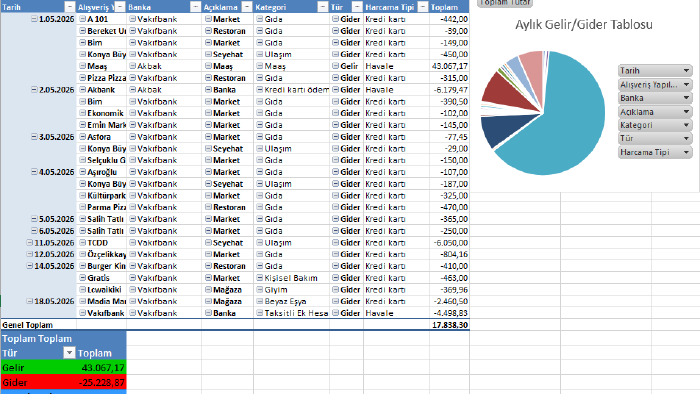Open the chart's Kategori field button
This screenshot has width=700, height=394.
[x=655, y=125]
